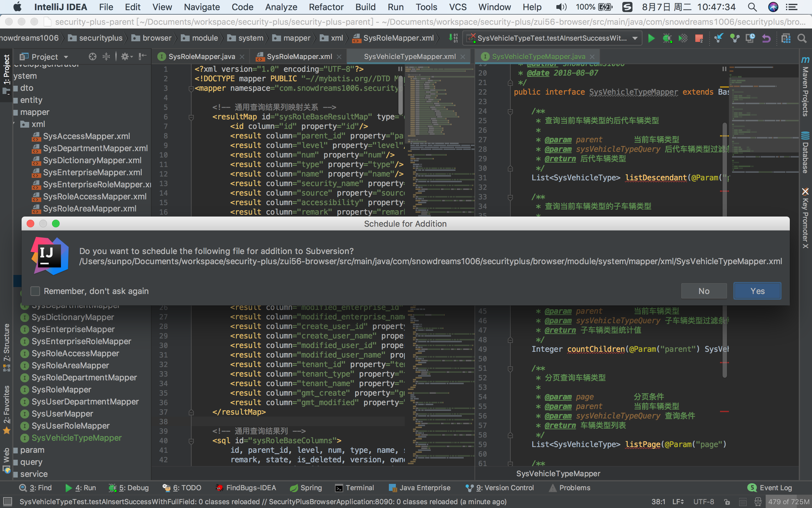Open the FindBugs-IDEA tool window
Image resolution: width=812 pixels, height=508 pixels.
point(246,487)
